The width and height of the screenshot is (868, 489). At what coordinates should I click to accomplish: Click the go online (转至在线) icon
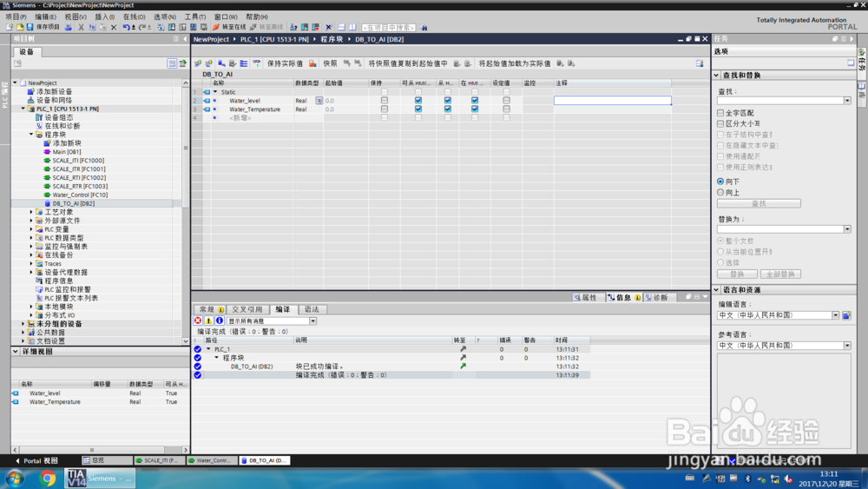point(216,27)
